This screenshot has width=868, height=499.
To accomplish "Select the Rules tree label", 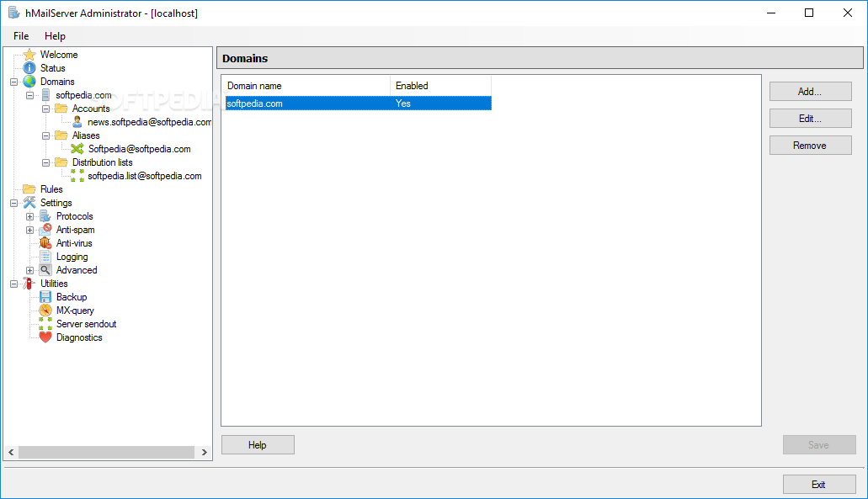I will point(51,189).
